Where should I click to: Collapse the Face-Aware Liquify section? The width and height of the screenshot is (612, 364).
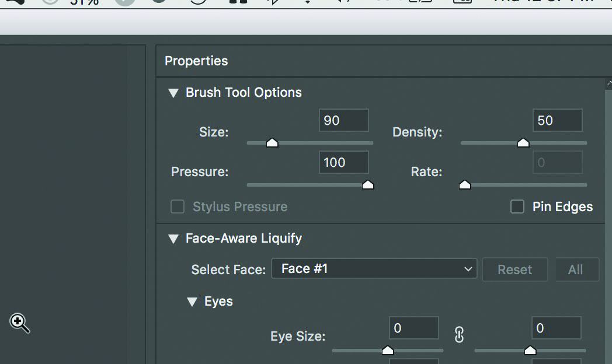click(x=173, y=239)
